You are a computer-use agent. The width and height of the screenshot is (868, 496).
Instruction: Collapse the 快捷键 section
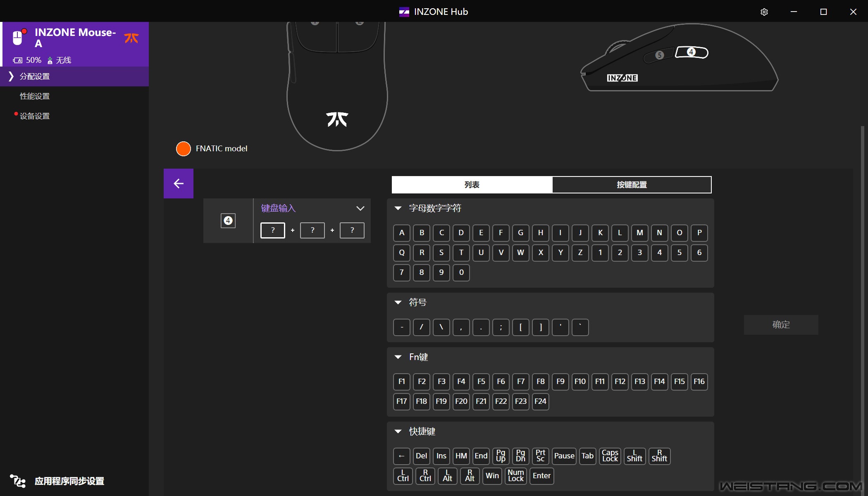pos(398,432)
